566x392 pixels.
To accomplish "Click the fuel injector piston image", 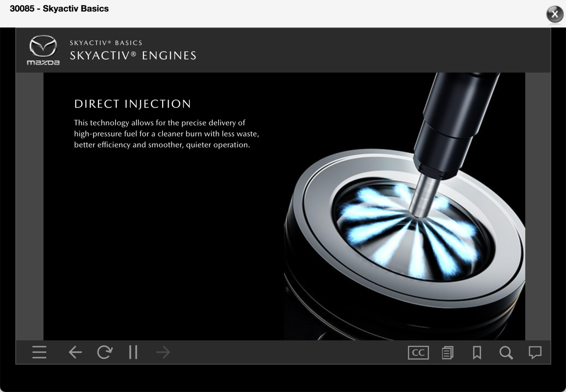I will coord(404,206).
